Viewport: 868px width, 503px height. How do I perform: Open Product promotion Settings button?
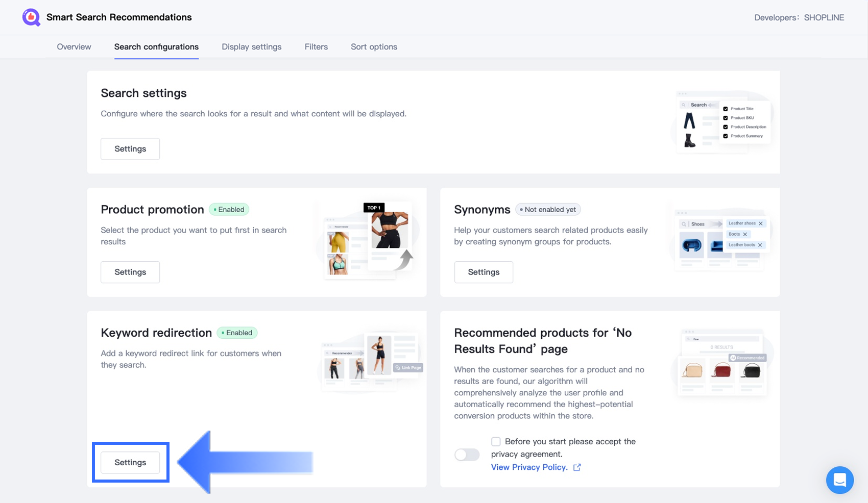130,272
